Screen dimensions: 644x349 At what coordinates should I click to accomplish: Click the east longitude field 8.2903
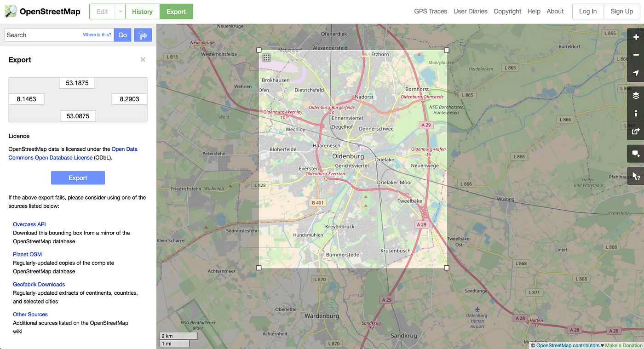129,99
